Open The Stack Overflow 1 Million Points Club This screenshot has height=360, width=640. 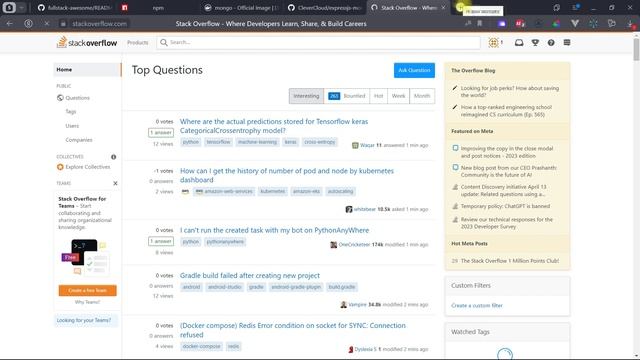click(510, 261)
